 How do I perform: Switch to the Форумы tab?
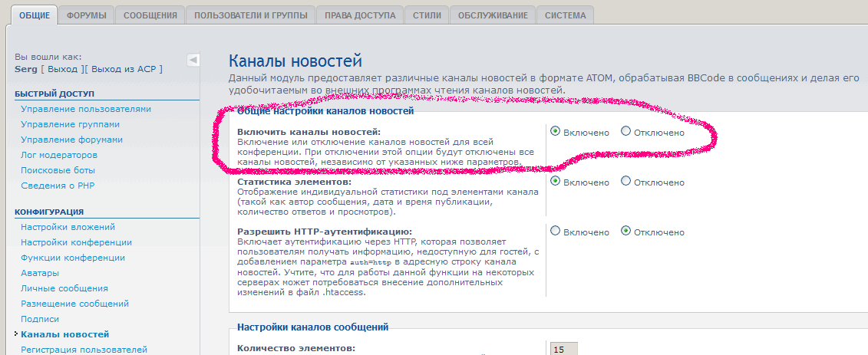click(86, 15)
